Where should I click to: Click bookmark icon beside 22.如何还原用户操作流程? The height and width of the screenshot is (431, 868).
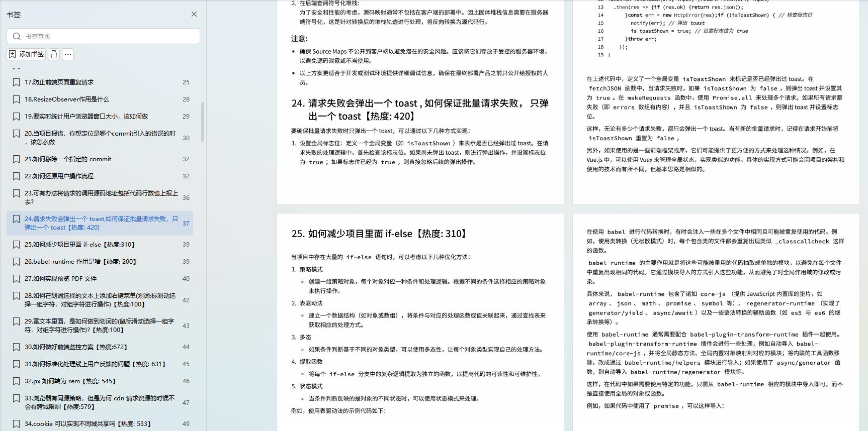tap(16, 176)
